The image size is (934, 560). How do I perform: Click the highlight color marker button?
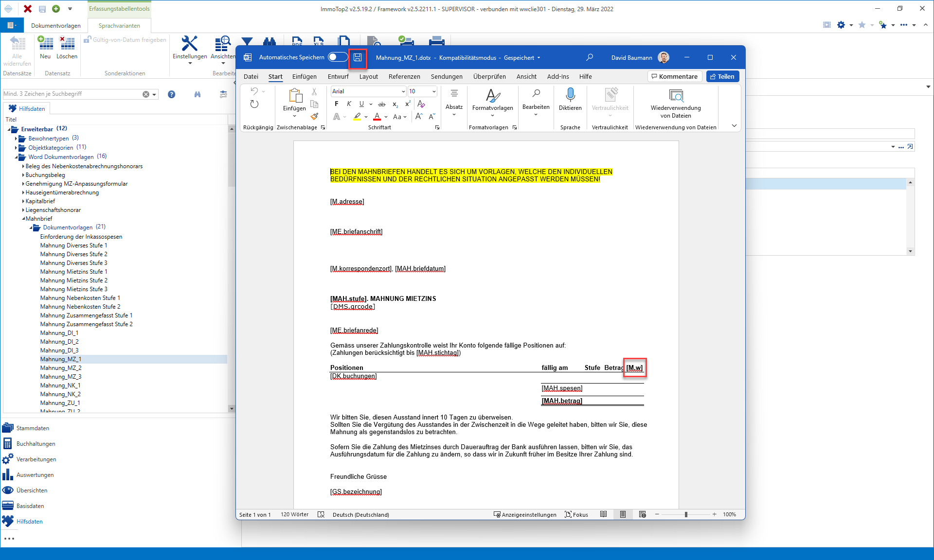pyautogui.click(x=358, y=117)
